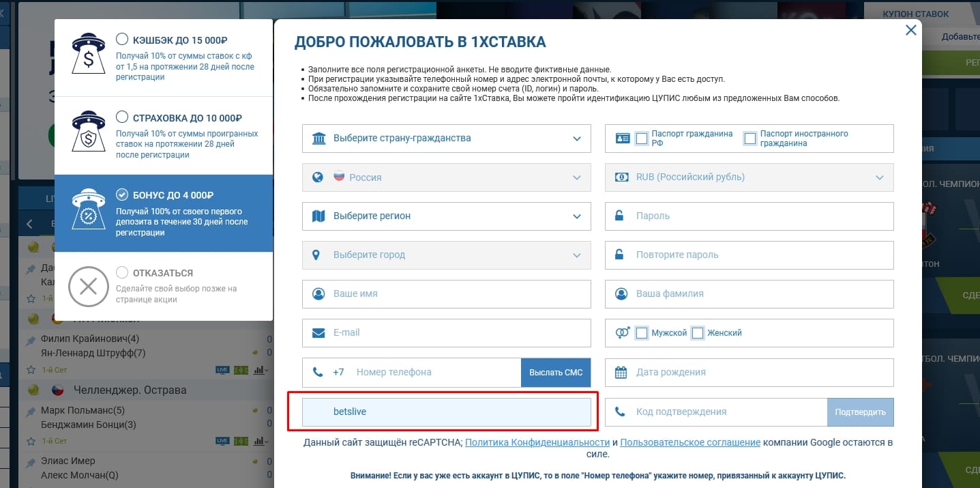Click the pin icon next to Марк Польманс
The width and height of the screenshot is (980, 488).
point(30,412)
